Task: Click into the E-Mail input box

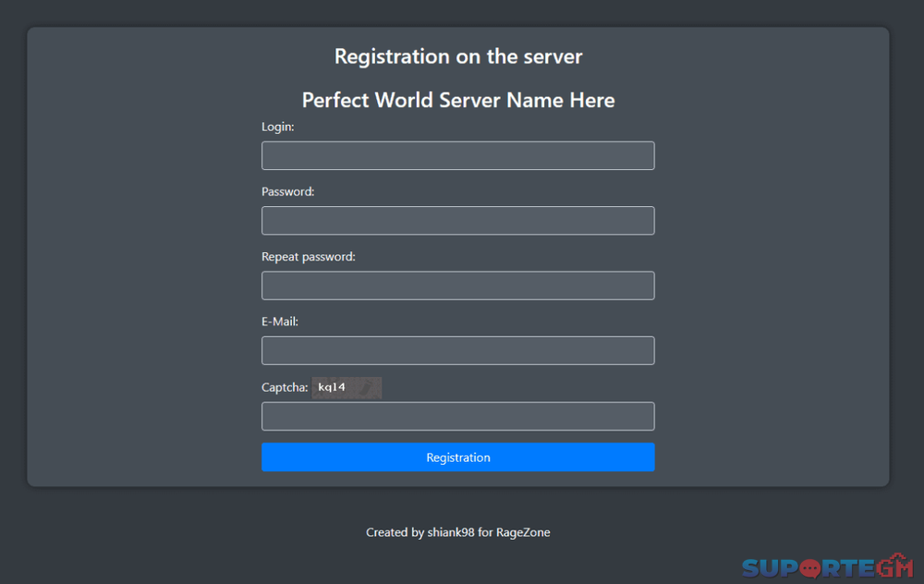Action: (457, 350)
